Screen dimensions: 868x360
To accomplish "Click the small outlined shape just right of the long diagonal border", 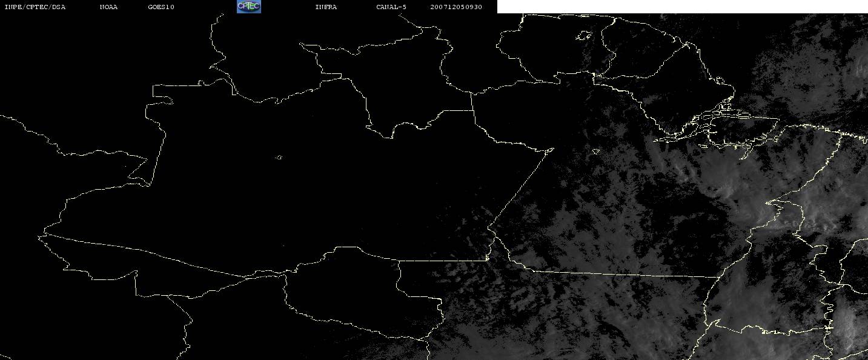I will click(596, 152).
